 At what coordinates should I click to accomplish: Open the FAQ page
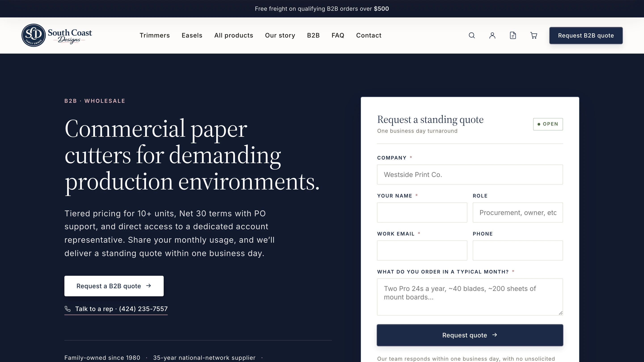(338, 36)
